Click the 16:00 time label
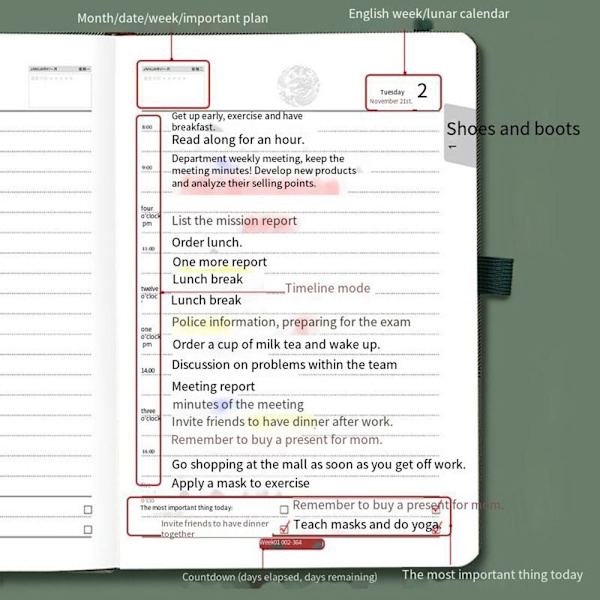Image resolution: width=600 pixels, height=600 pixels. click(147, 451)
